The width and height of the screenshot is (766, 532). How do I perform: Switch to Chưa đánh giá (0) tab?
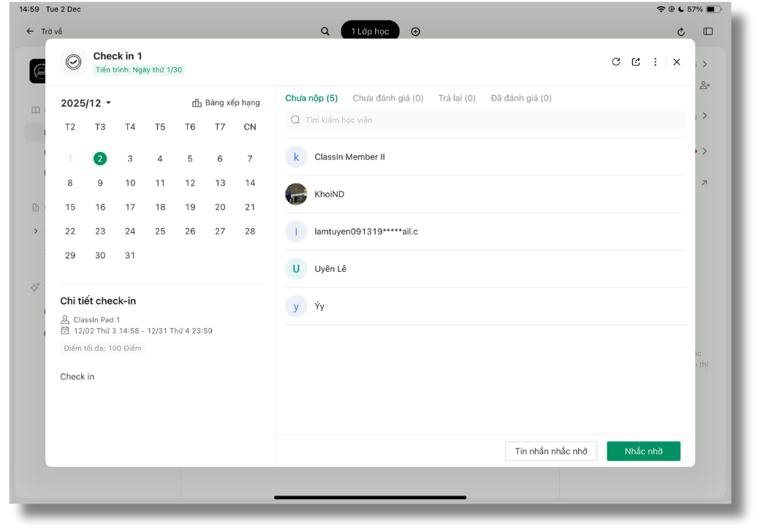[387, 98]
